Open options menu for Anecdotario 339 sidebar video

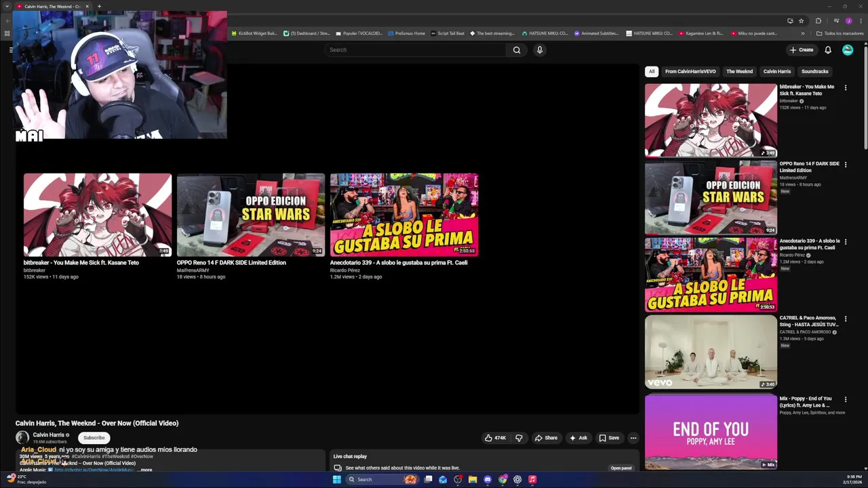pyautogui.click(x=845, y=242)
